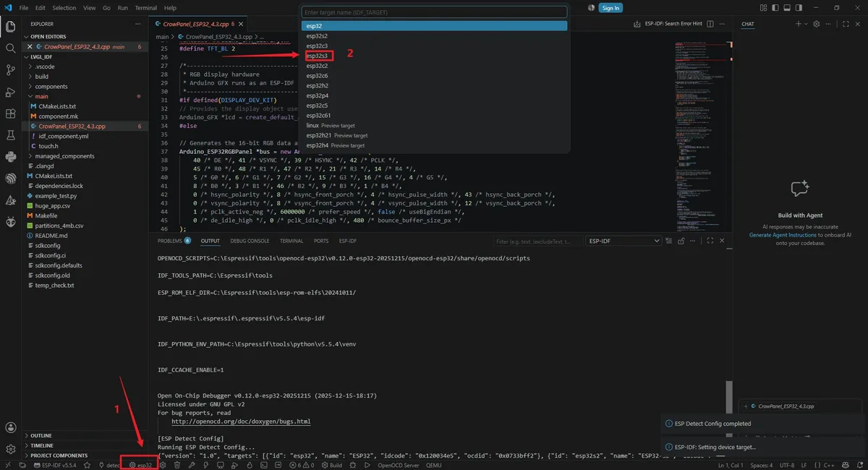Viewport: 868px width, 470px height.
Task: Clear the output panel
Action: [x=669, y=241]
